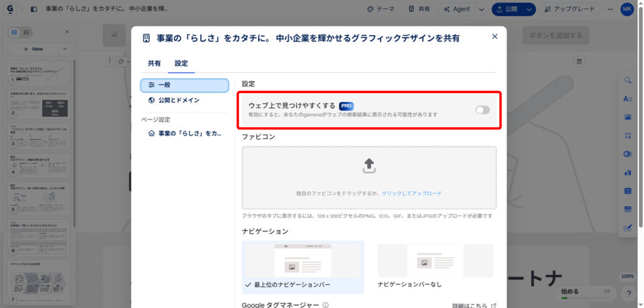This screenshot has width=644, height=308.
Task: Expand the dropdown arrow next to 公開
Action: click(530, 9)
